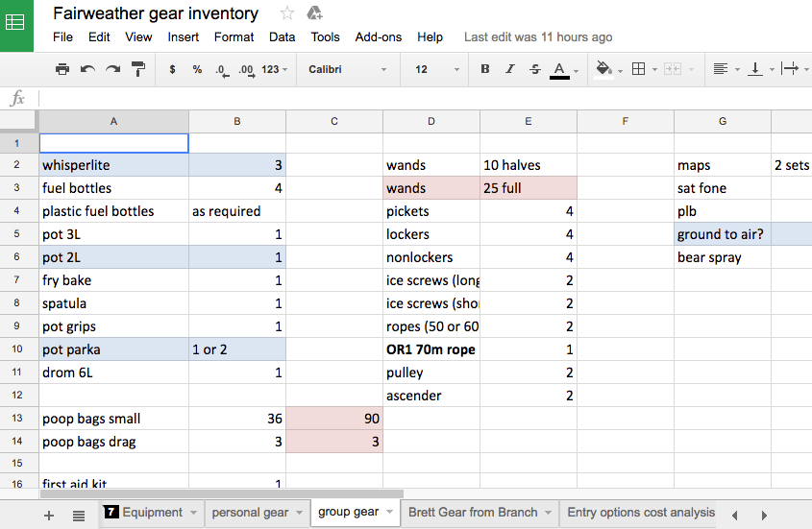Open the Help menu
The image size is (812, 529).
tap(430, 37)
